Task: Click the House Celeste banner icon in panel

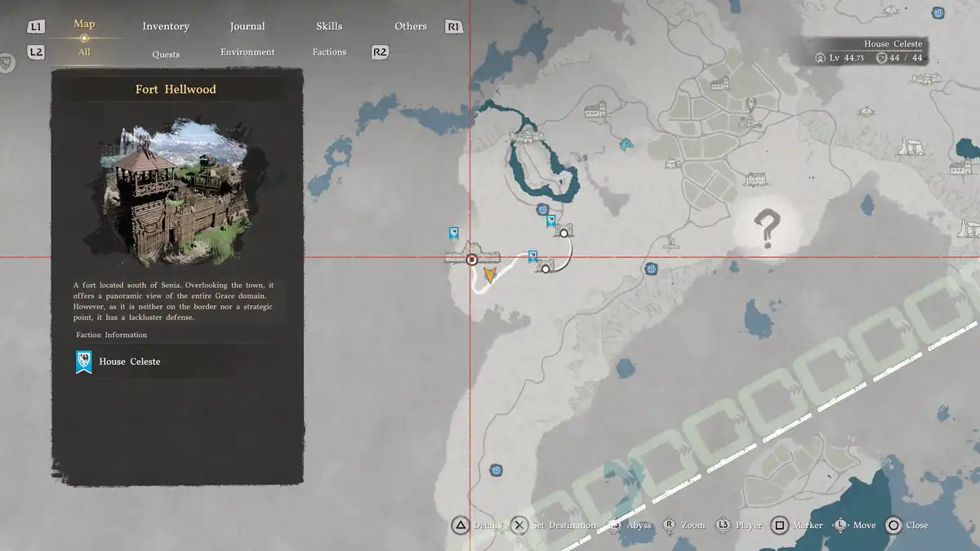Action: coord(83,362)
